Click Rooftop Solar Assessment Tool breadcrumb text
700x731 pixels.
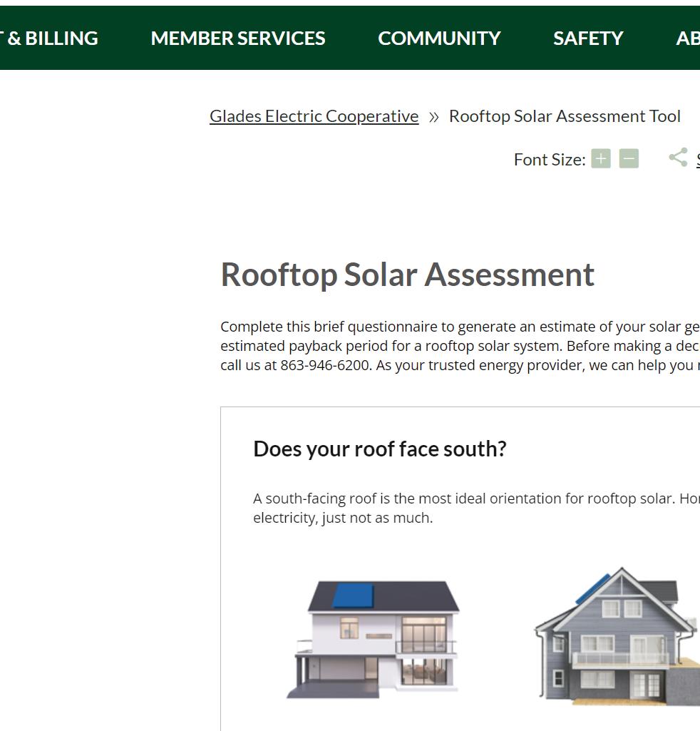[565, 116]
